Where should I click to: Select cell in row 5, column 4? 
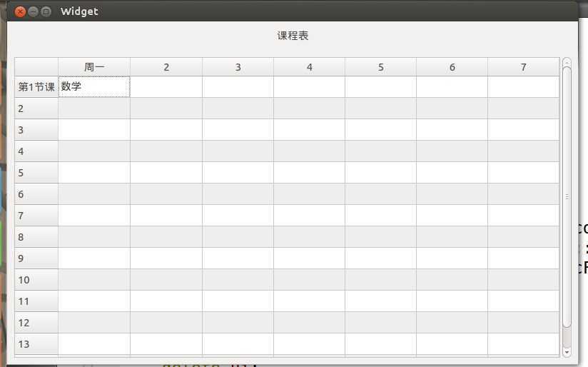point(310,173)
